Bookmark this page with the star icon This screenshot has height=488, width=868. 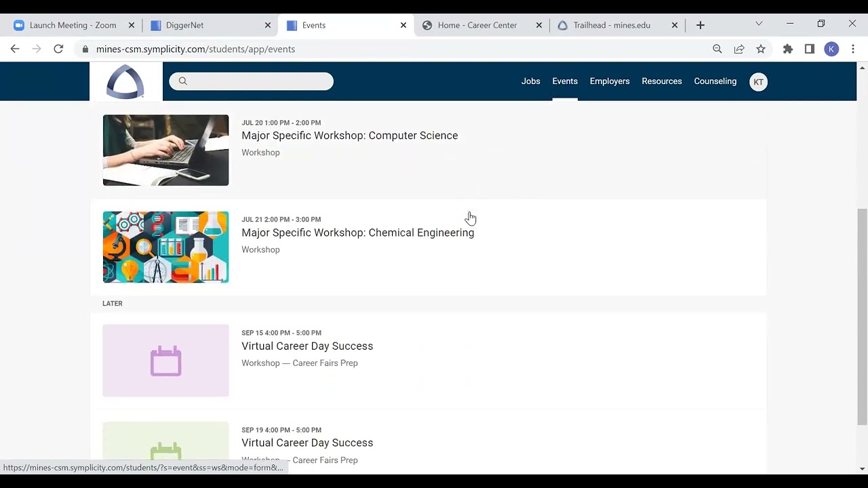tap(761, 49)
